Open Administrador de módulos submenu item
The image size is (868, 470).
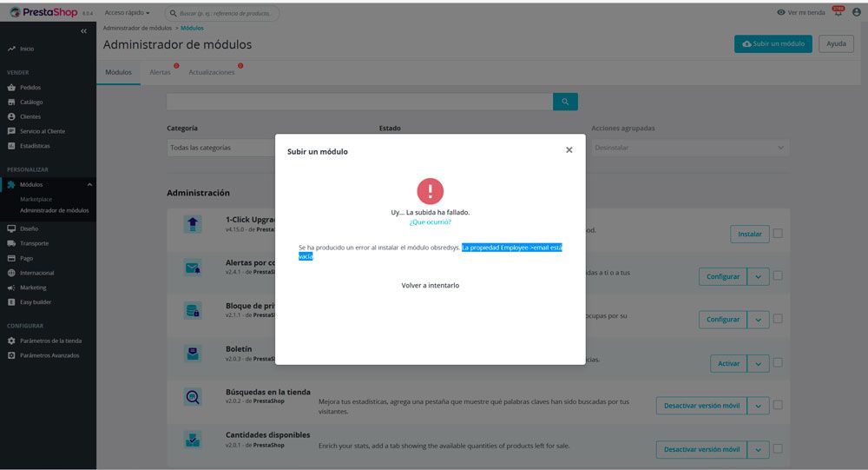tap(54, 210)
